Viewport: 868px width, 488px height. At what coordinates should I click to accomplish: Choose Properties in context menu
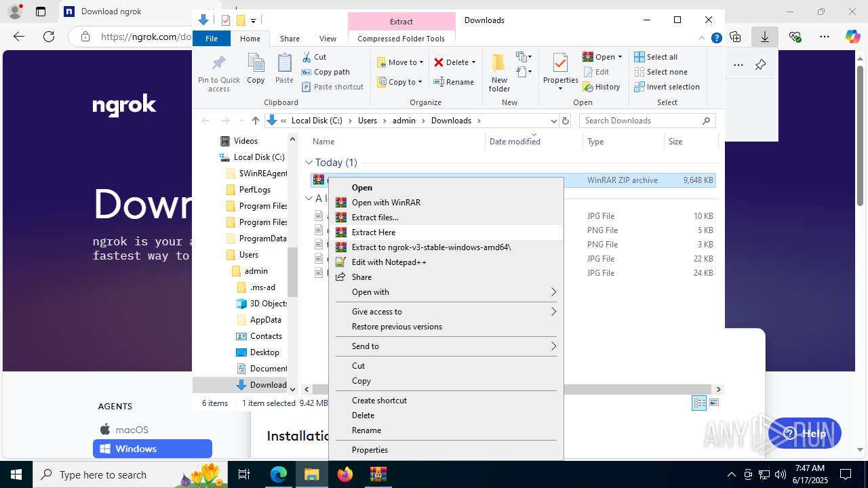446,450
